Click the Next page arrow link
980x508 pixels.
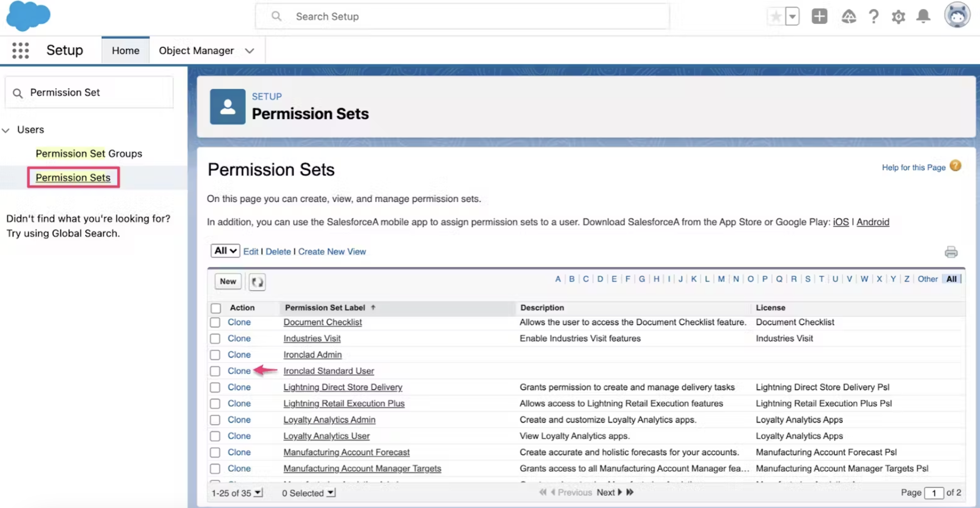[609, 492]
